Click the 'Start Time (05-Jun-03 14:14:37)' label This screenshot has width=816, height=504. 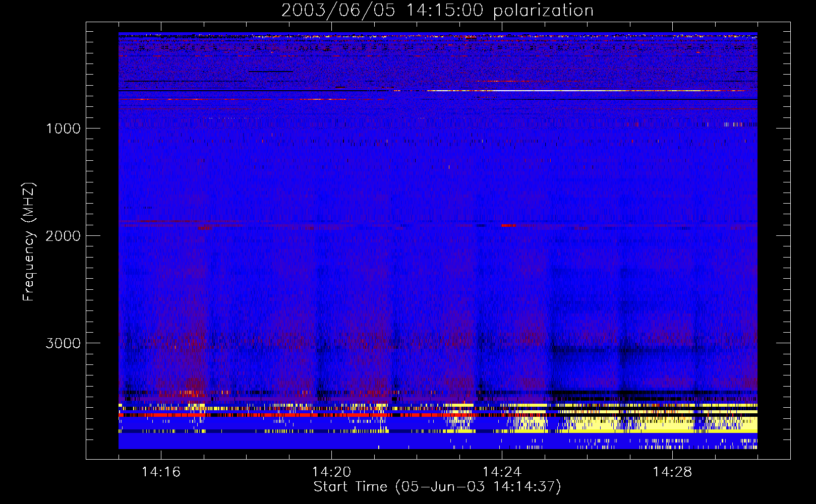click(437, 487)
